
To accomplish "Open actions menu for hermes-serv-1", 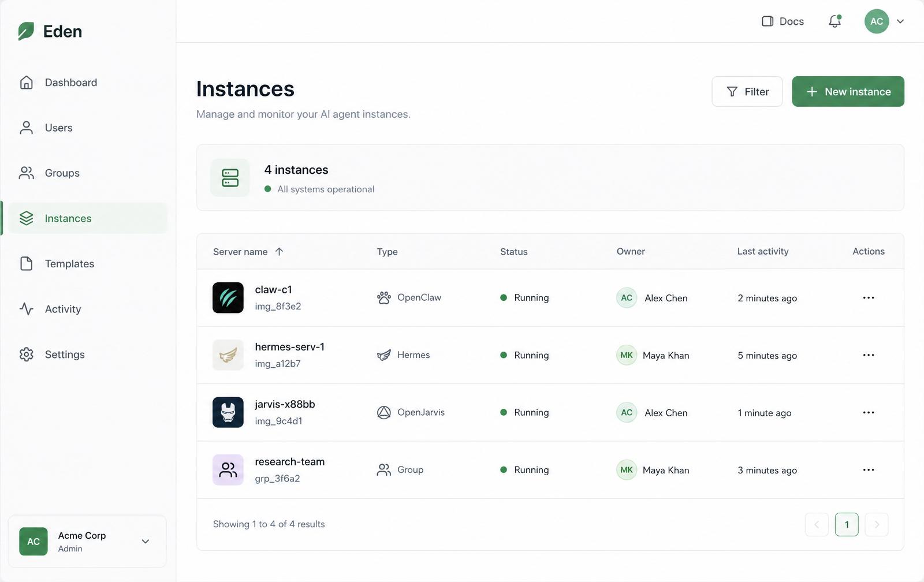I will [x=869, y=355].
